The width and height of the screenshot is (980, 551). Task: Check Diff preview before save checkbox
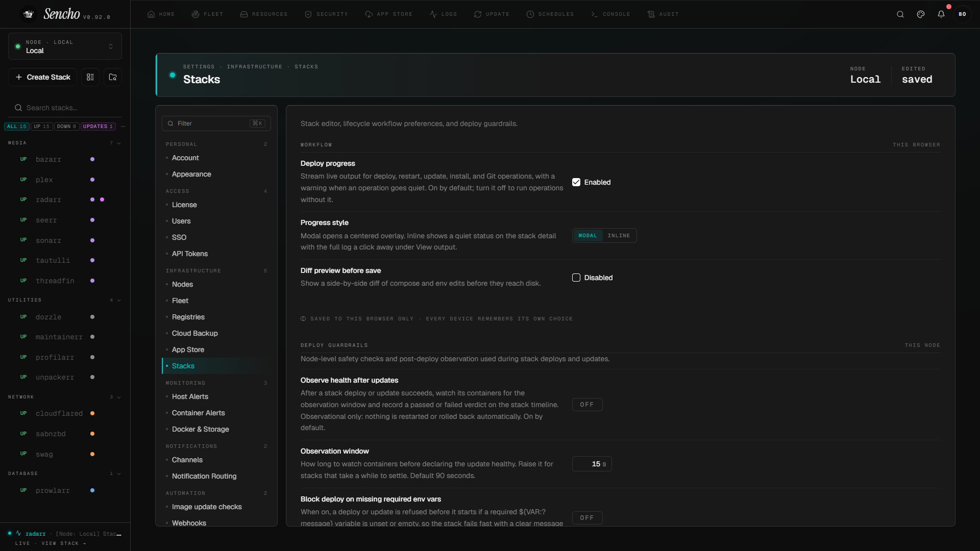click(x=576, y=278)
